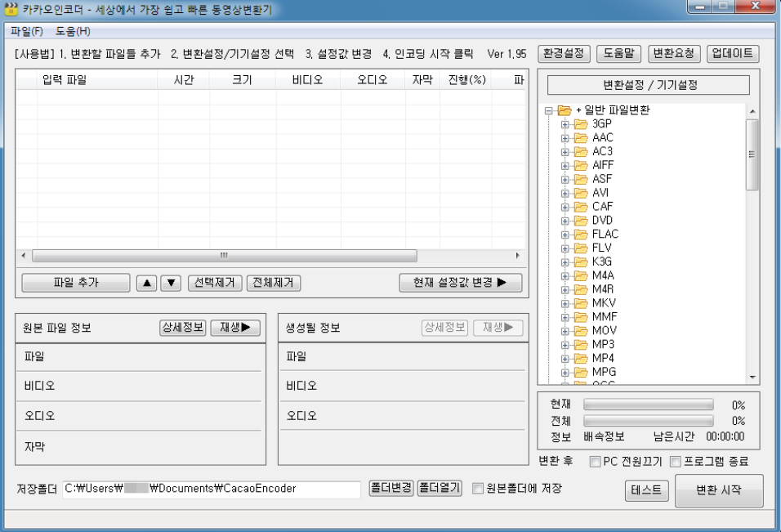
Task: Collapse the 일반 파일변환 tree node
Action: pos(549,110)
